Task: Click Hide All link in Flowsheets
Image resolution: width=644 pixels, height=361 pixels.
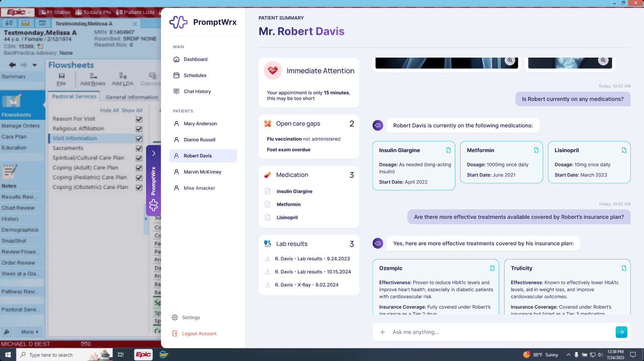Action: 110,110
